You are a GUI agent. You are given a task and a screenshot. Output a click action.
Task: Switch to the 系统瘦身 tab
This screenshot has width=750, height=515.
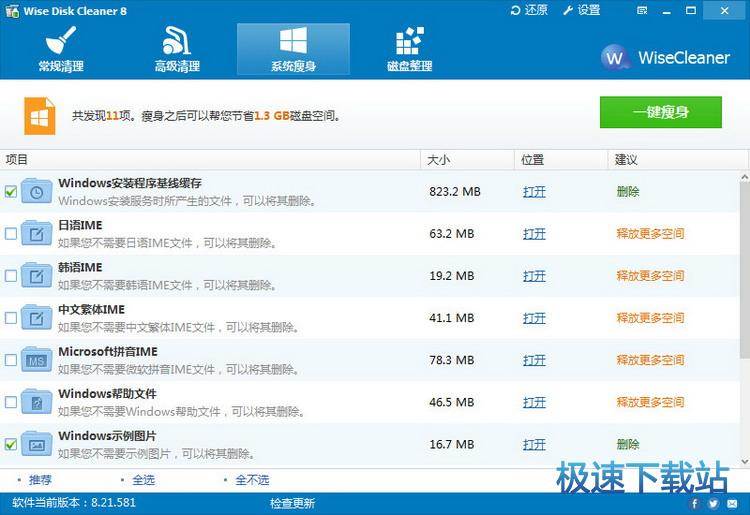click(x=293, y=49)
